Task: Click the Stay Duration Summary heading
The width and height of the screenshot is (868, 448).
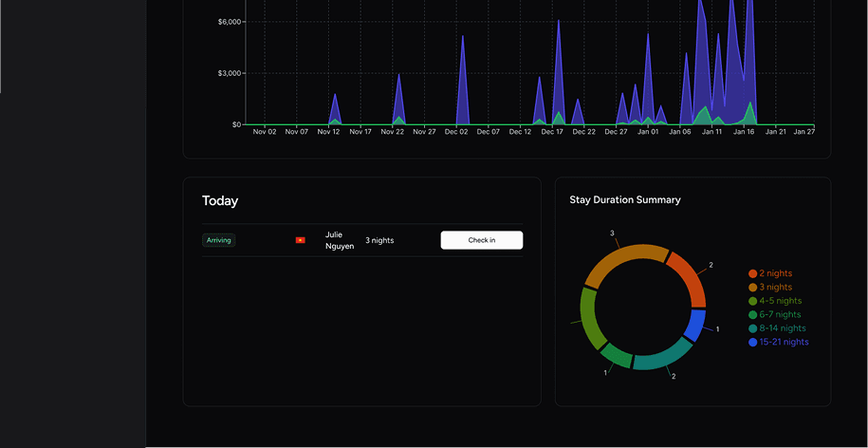Action: coord(624,200)
